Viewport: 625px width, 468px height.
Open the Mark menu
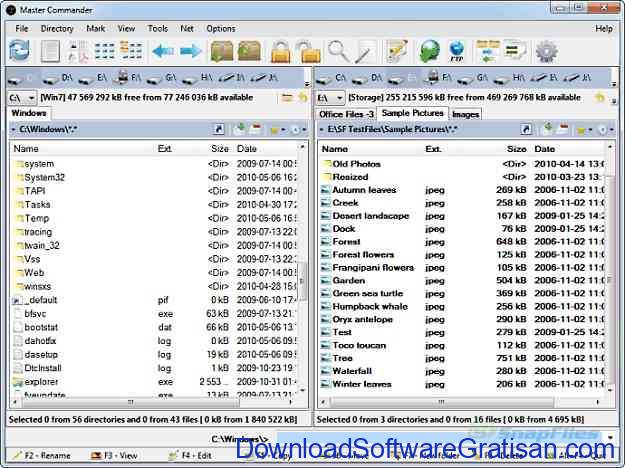(x=96, y=29)
